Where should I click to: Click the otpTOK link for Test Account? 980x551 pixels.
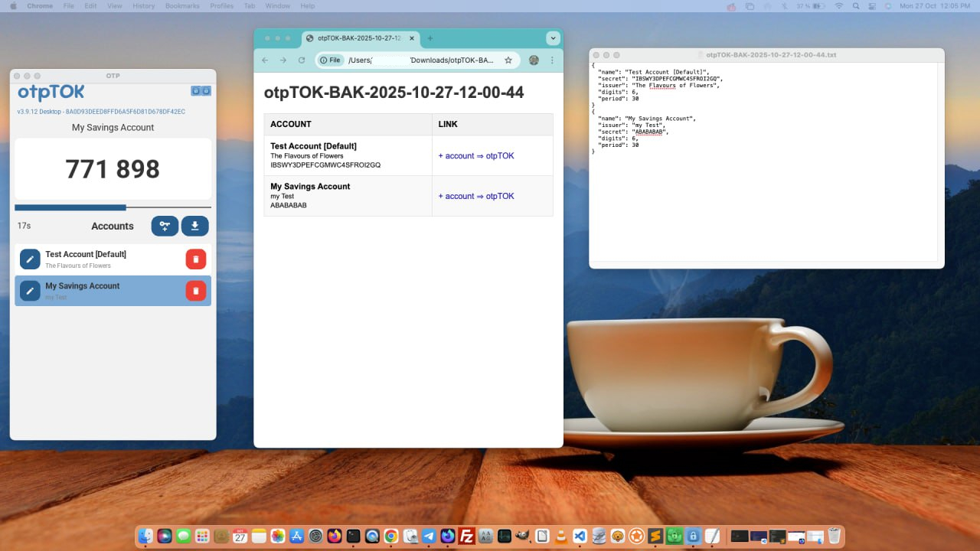click(478, 155)
